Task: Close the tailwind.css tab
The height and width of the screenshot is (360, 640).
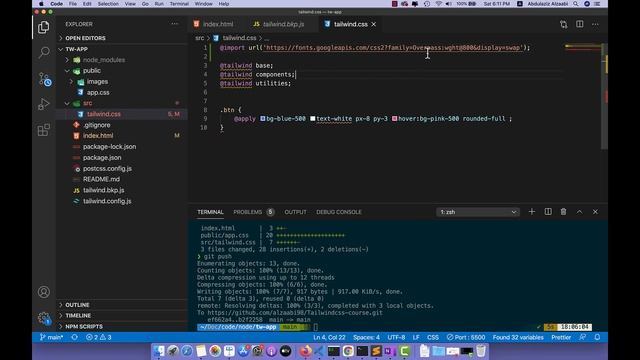Action: point(373,24)
